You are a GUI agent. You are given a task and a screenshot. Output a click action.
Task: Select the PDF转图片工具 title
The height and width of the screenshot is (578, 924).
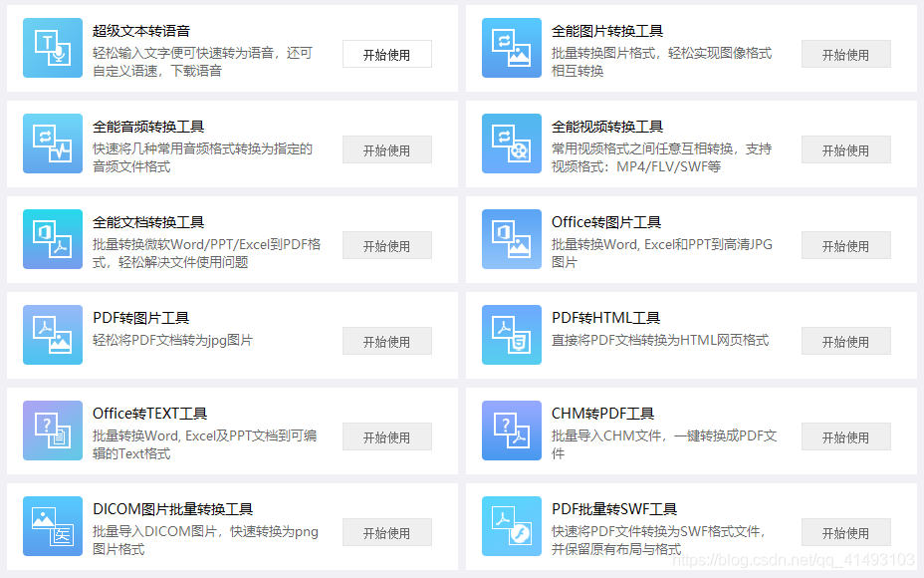140,318
